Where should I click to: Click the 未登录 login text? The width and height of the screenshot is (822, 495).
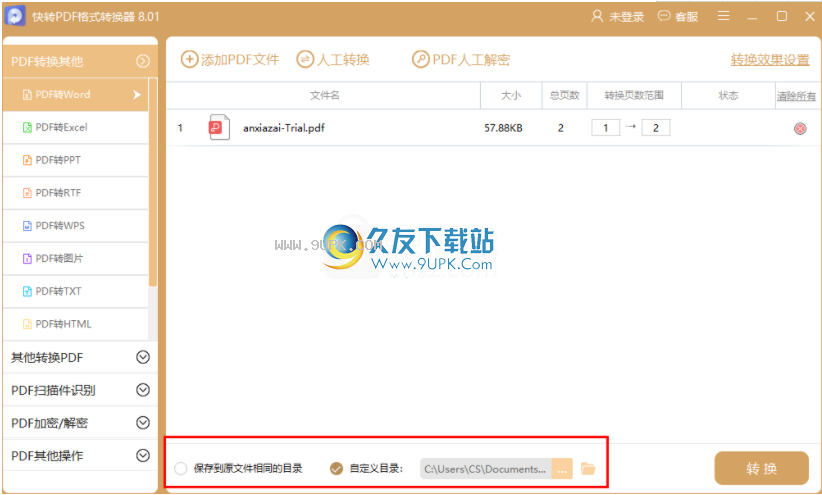[626, 17]
